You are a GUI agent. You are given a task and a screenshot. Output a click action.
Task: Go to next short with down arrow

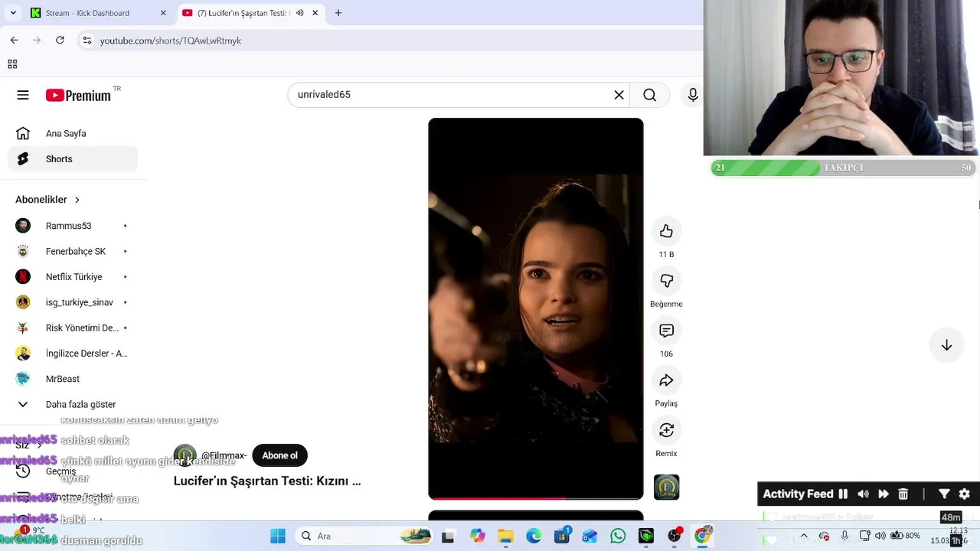pyautogui.click(x=946, y=345)
